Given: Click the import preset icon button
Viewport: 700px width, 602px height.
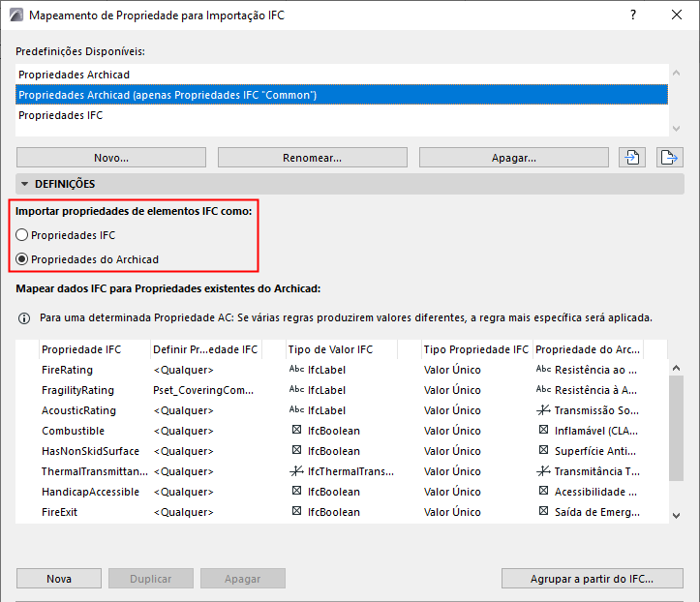Looking at the screenshot, I should [631, 158].
